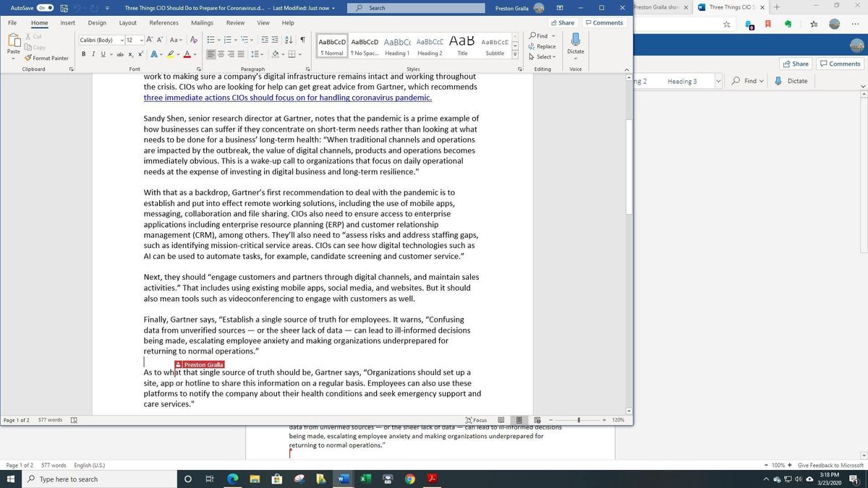Follow the three immediate actions CIOs hyperlink
This screenshot has width=868, height=488.
pos(287,98)
